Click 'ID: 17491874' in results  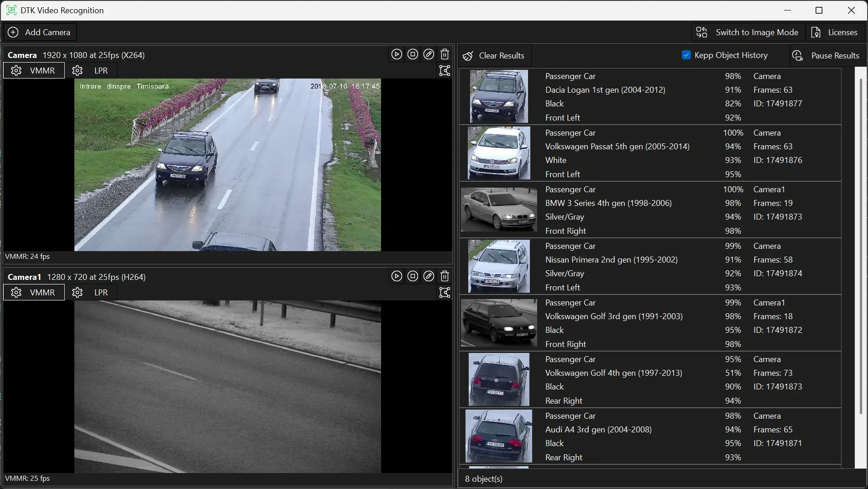click(778, 273)
